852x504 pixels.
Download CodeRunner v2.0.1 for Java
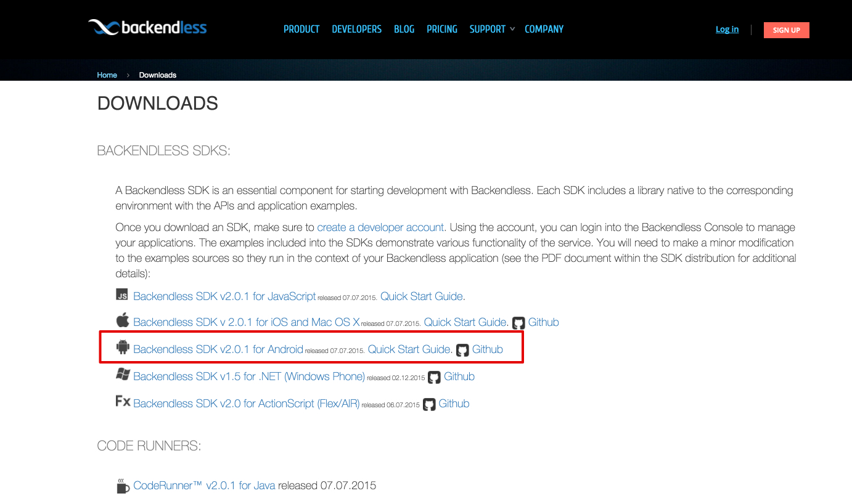(x=204, y=486)
